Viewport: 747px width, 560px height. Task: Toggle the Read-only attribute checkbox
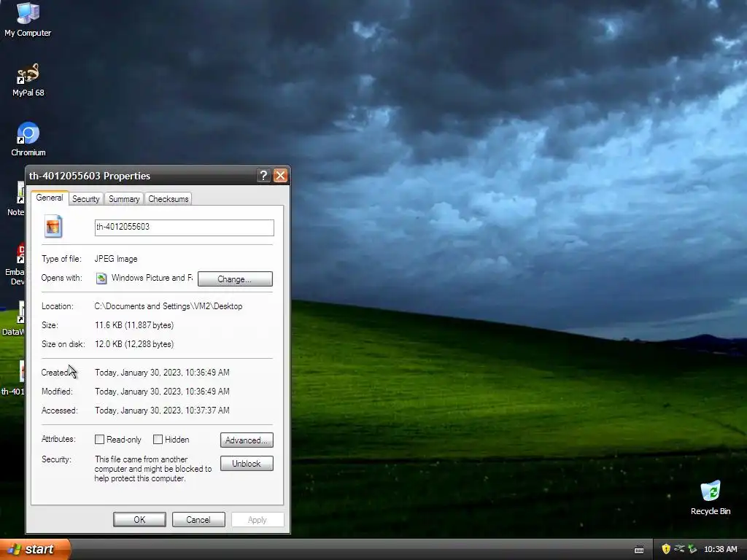(99, 440)
